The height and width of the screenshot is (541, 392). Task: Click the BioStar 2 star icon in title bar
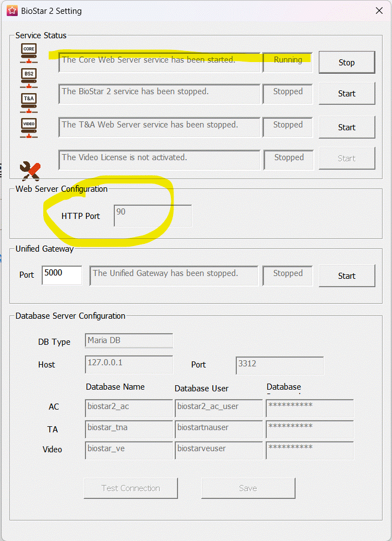12,11
